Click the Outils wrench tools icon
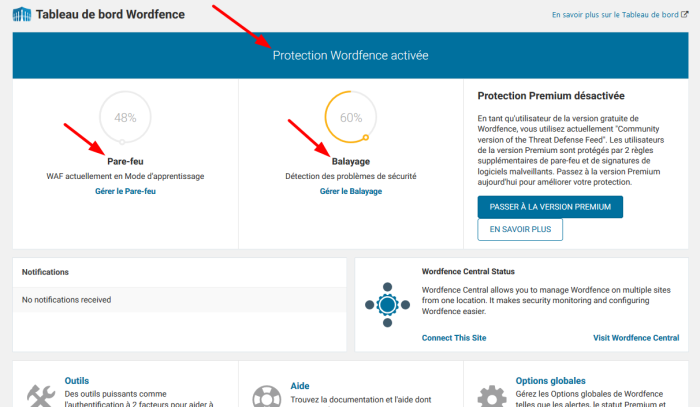Viewport: 700px width, 407px height. 41,395
